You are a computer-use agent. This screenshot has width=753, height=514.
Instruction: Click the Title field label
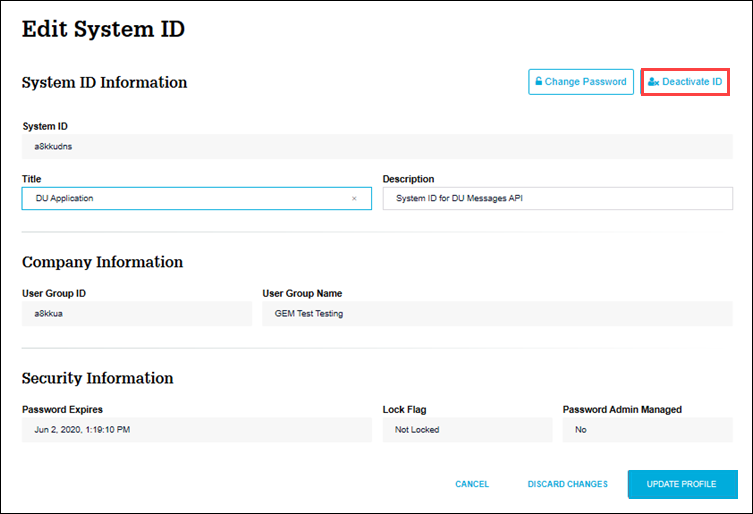pos(32,179)
